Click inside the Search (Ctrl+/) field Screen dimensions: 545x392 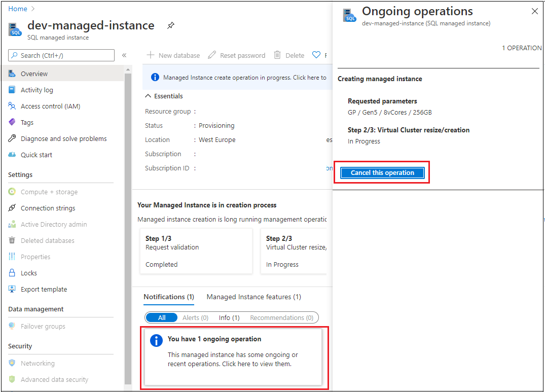[x=61, y=55]
